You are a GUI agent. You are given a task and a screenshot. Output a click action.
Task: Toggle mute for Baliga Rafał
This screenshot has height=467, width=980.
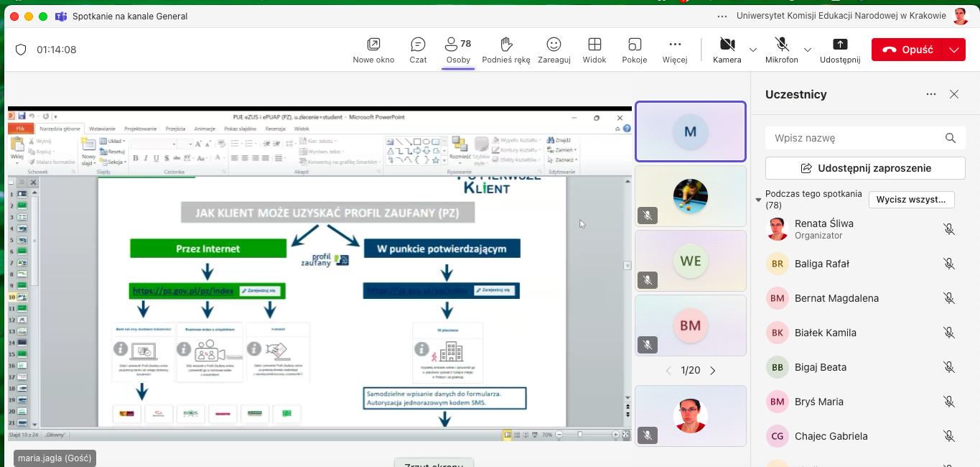click(948, 264)
